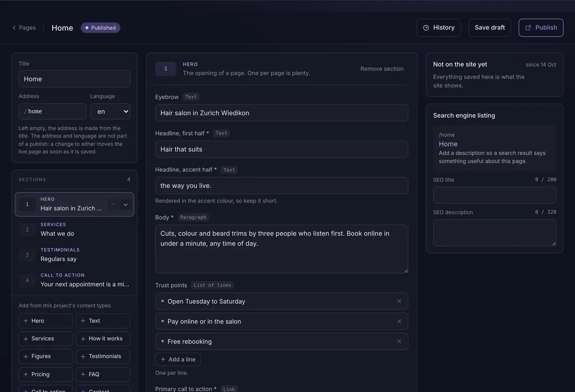This screenshot has height=392, width=575.
Task: Add a Hero section from content types
Action: (45, 321)
